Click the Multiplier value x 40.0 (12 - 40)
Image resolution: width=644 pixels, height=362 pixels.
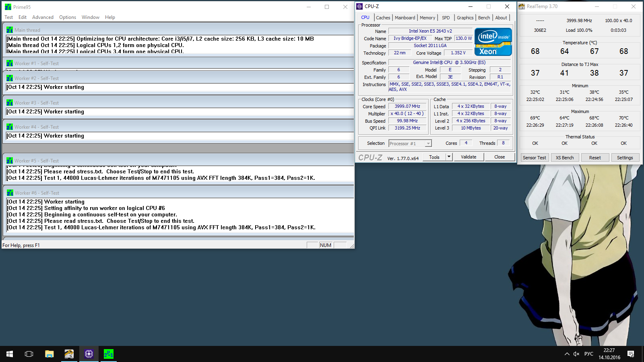(x=407, y=114)
